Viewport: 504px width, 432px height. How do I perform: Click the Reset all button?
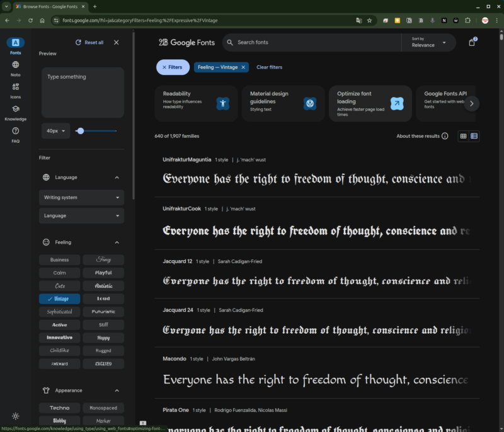89,42
